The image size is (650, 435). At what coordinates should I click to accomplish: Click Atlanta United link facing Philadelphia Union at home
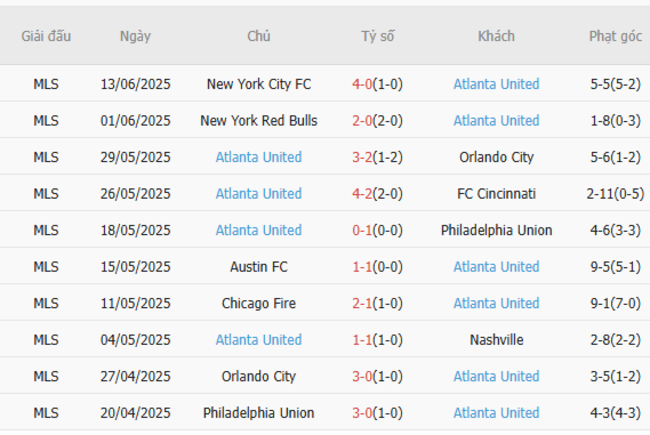coord(258,230)
